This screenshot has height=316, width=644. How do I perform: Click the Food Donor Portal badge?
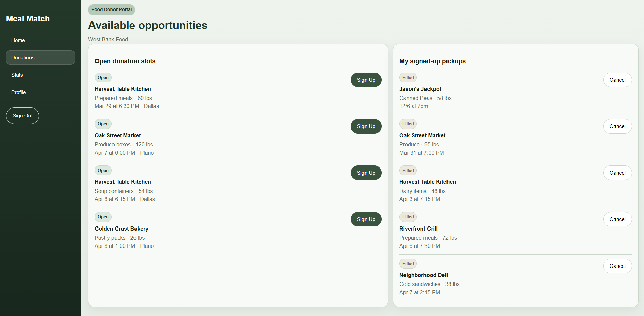[111, 9]
